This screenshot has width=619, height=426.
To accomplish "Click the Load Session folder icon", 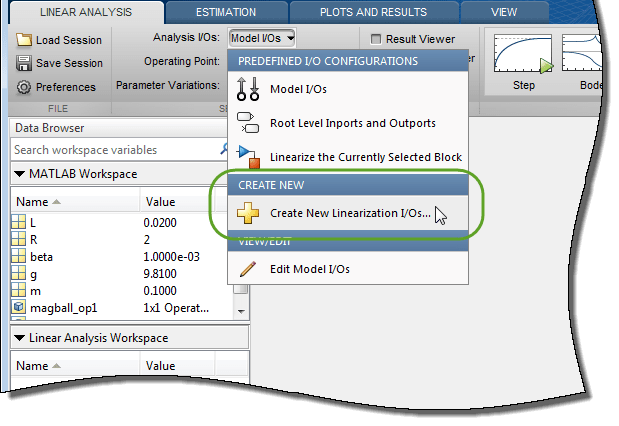I will tap(24, 40).
